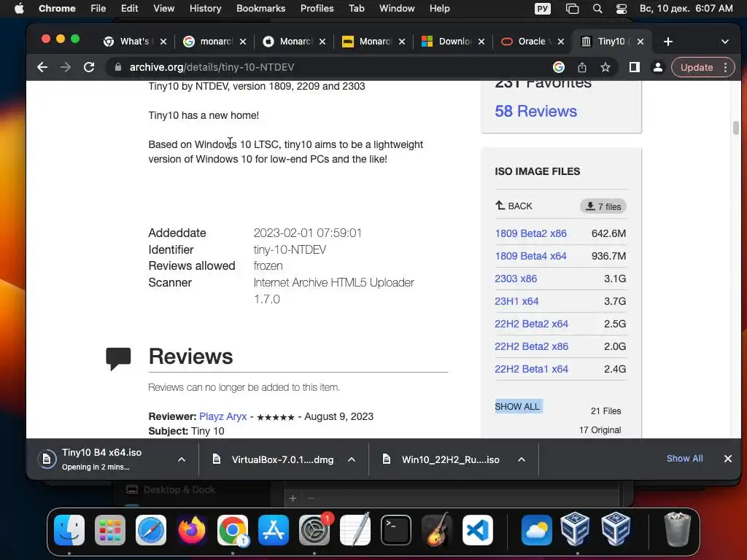
Task: Show All downloads
Action: pyautogui.click(x=684, y=459)
